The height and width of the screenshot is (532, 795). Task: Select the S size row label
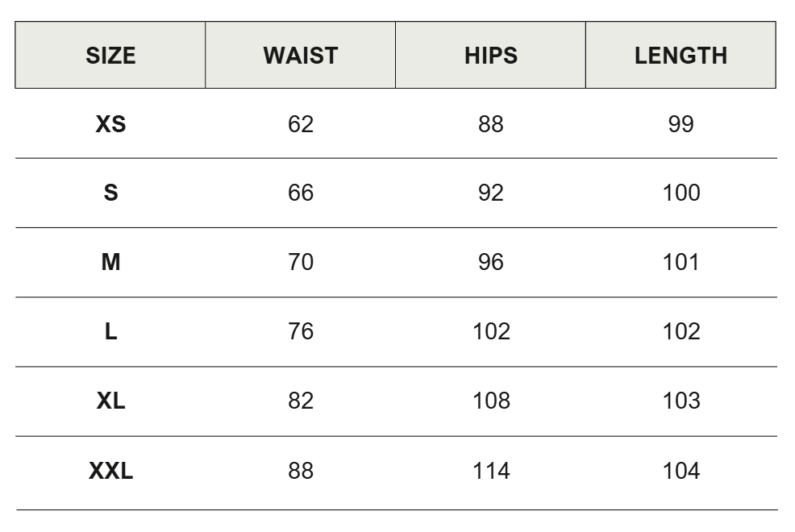click(x=110, y=193)
